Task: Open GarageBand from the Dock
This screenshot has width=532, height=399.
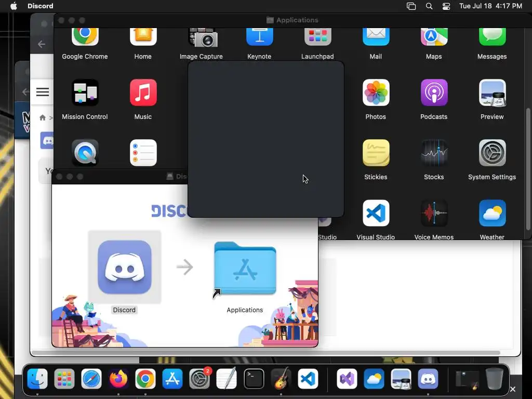Action: [281, 379]
